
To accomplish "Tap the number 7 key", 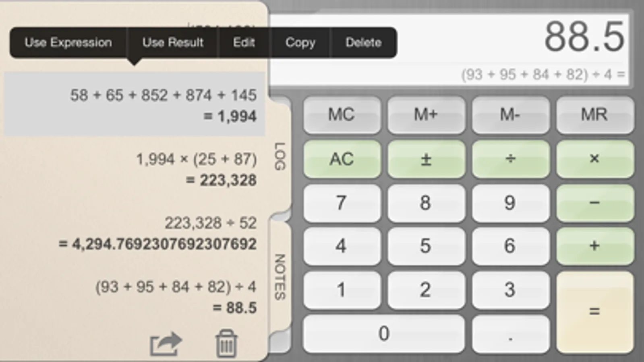I will tap(342, 203).
